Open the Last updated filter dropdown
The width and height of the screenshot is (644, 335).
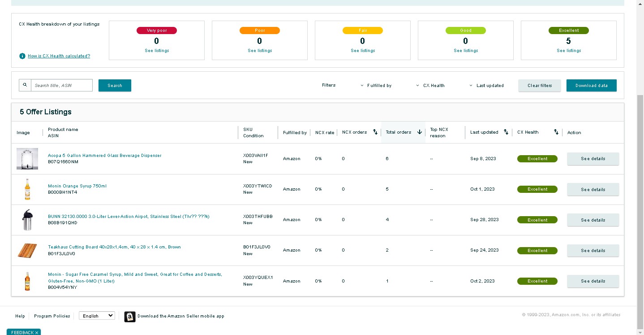coord(486,86)
